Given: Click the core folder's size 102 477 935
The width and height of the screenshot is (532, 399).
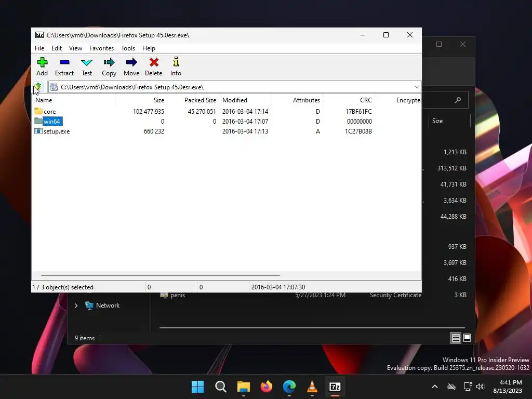Looking at the screenshot, I should pos(148,111).
